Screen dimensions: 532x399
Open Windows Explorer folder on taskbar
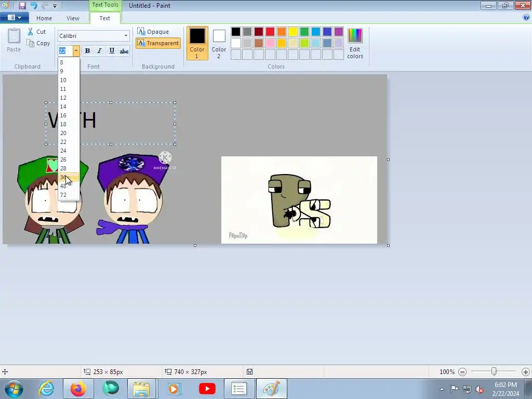click(141, 389)
